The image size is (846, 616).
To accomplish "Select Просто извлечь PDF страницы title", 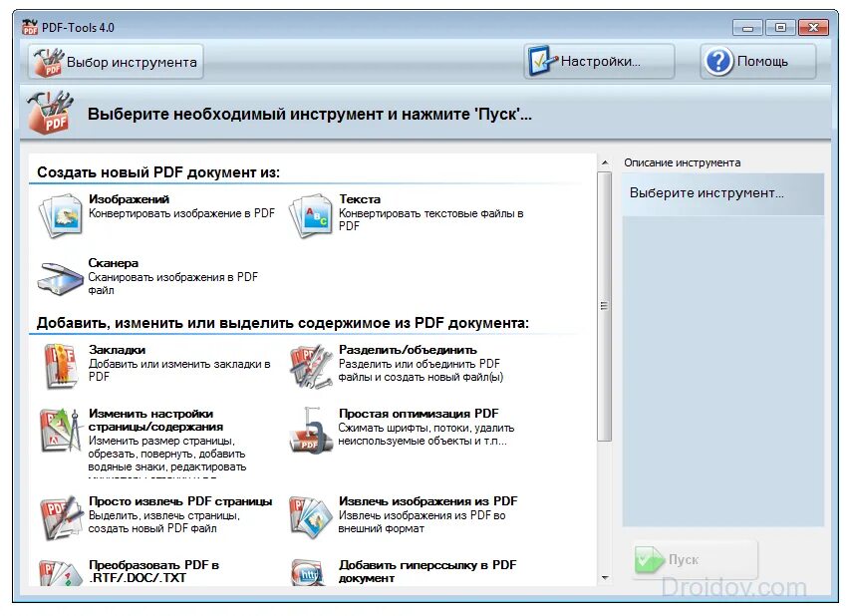I will point(180,501).
